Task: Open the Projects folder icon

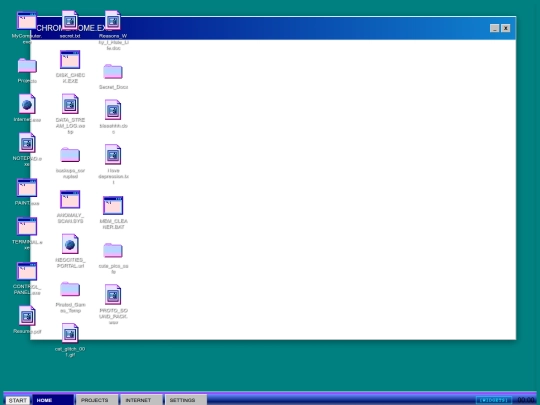Action: coord(27,66)
